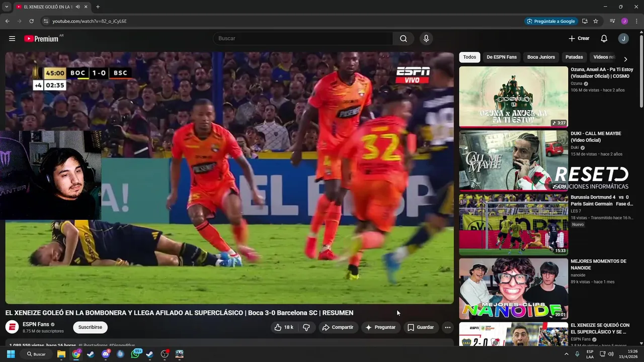This screenshot has width=644, height=362.
Task: Click install app icon in address bar
Action: 585,21
